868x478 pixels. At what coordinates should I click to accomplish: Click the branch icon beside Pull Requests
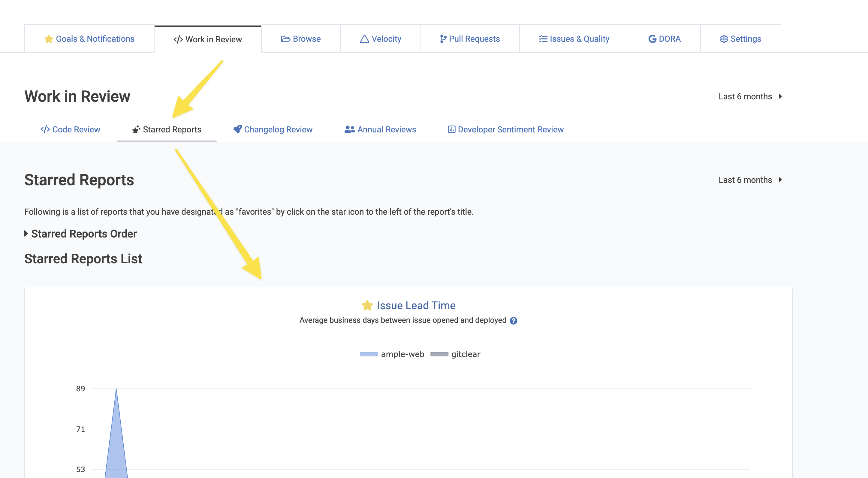click(443, 39)
